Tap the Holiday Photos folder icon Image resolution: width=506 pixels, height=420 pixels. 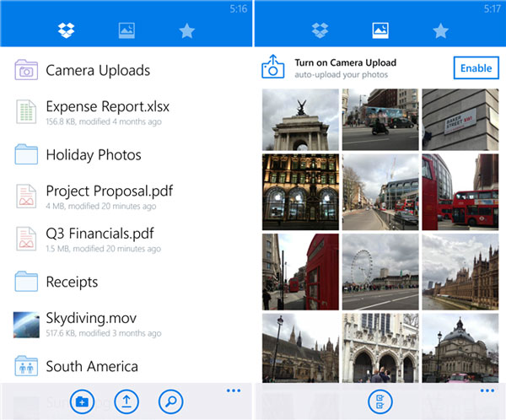(x=26, y=154)
